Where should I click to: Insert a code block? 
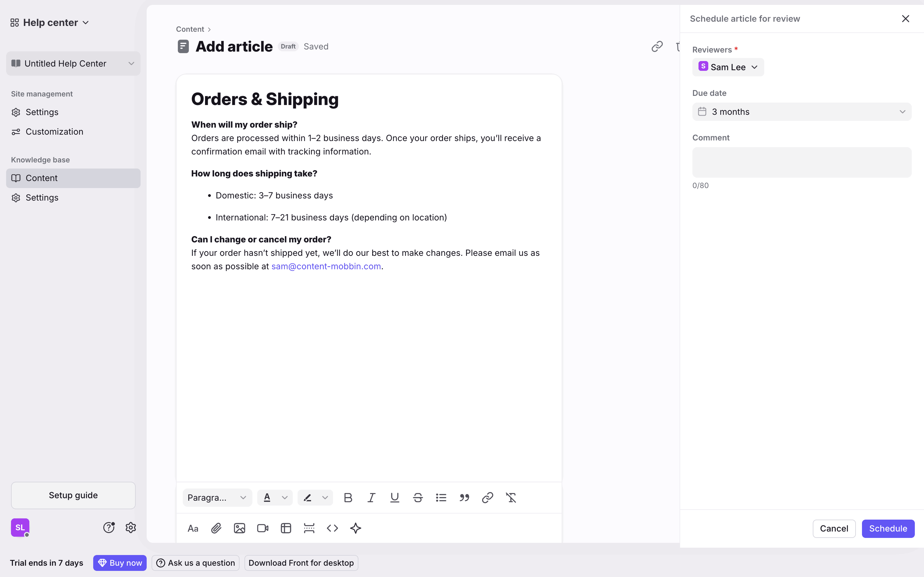coord(332,528)
